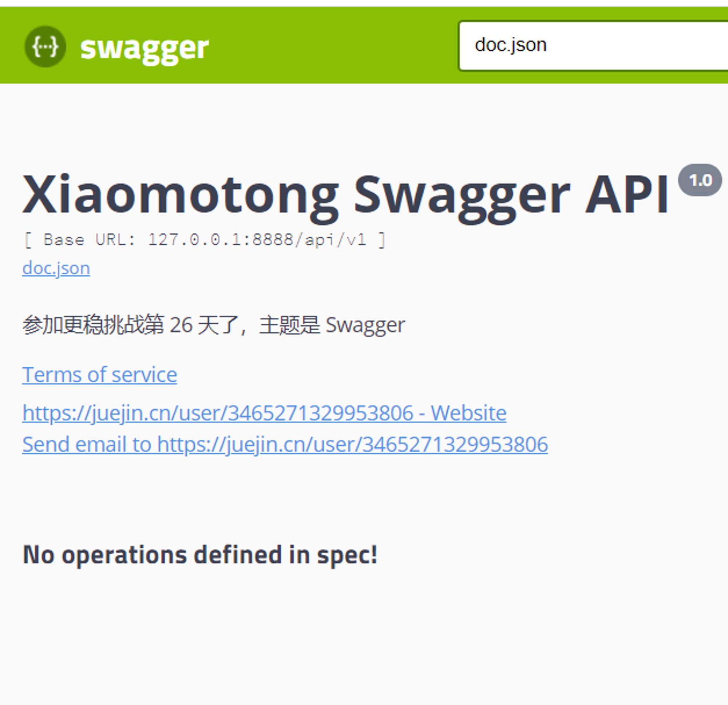
Task: Click the Base URL 127.0.0.1:8888/api/v1 text
Action: tap(205, 240)
